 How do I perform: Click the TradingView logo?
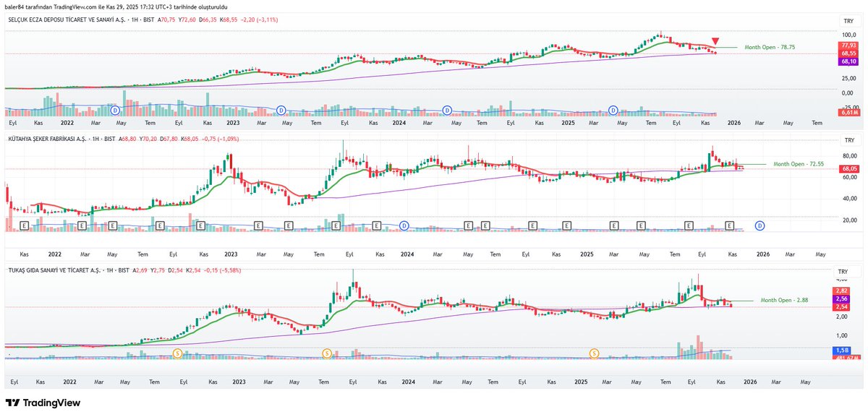coord(43,403)
